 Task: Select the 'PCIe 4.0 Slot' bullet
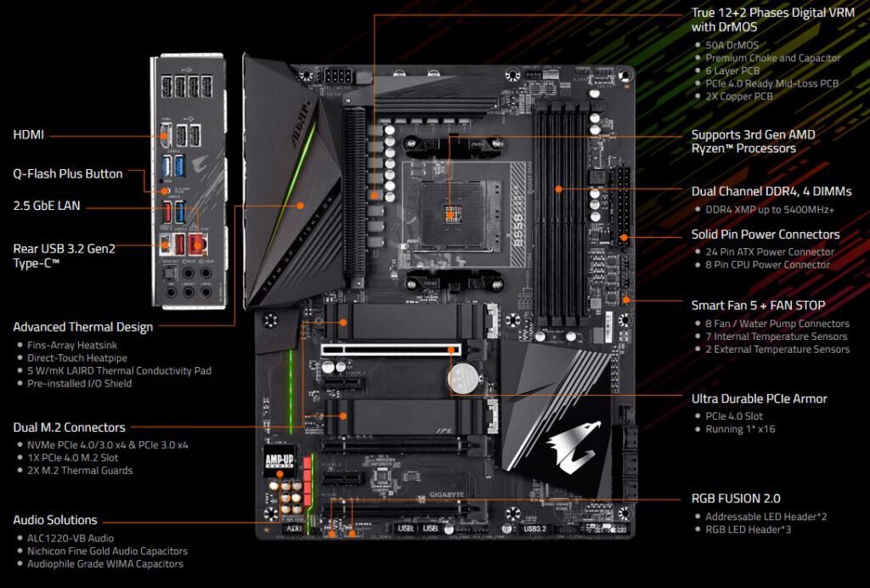point(734,416)
